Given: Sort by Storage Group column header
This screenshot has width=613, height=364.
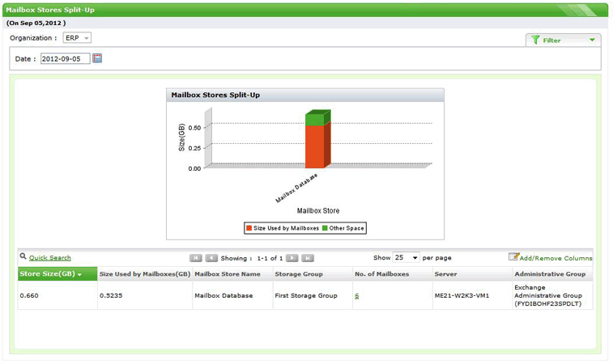Looking at the screenshot, I should coord(313,273).
